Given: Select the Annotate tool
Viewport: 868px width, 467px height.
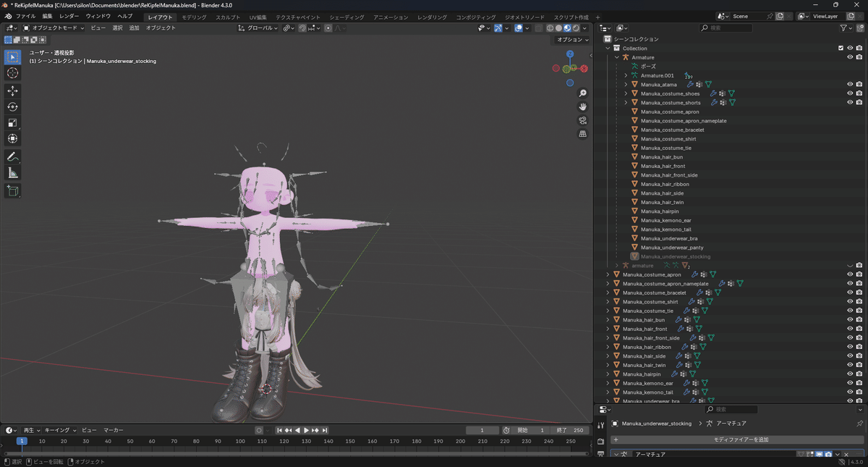Looking at the screenshot, I should (x=12, y=156).
